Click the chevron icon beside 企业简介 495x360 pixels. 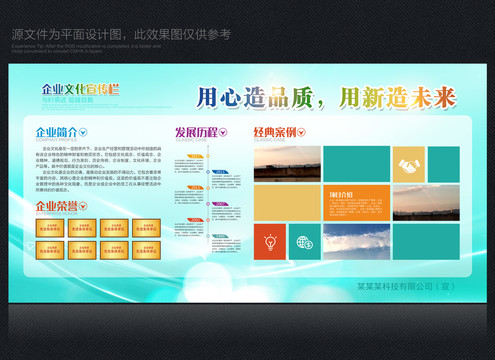(83, 132)
